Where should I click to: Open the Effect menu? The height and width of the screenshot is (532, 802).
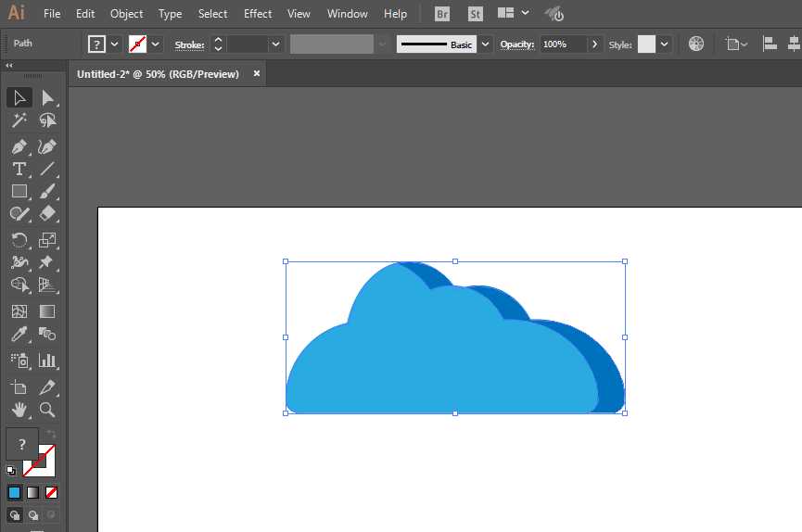coord(258,14)
